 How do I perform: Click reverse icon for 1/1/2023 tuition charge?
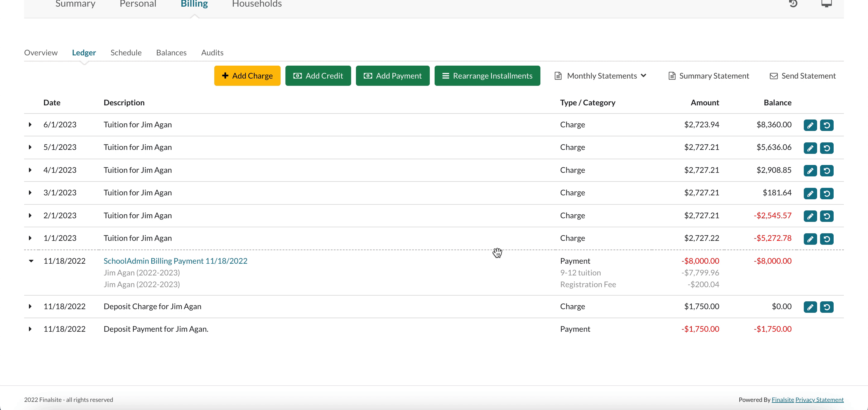(826, 239)
